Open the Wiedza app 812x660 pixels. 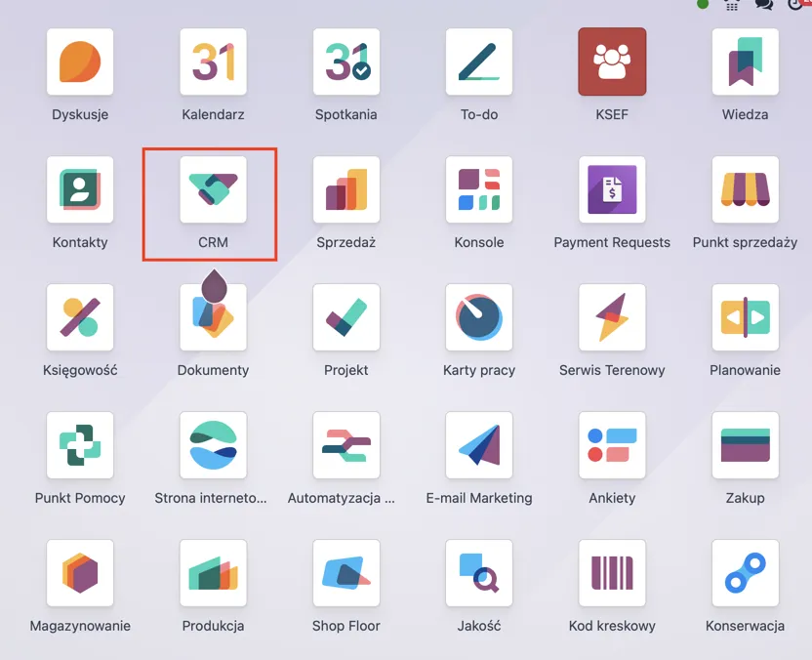point(746,62)
